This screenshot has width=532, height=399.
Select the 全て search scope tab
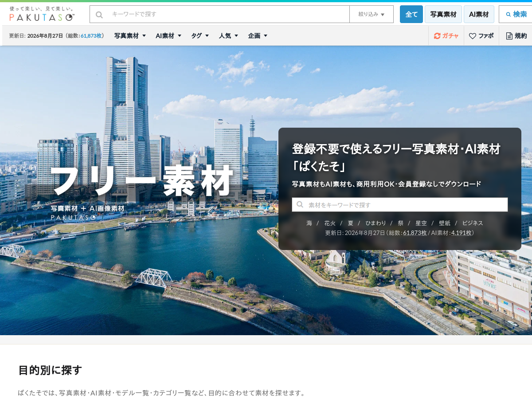point(411,14)
